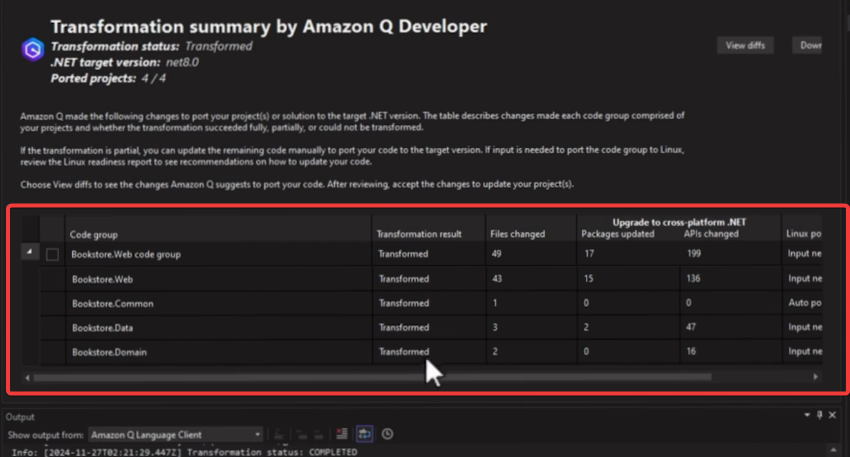Click APIs changed value 136
Screen dimensions: 850x457
click(693, 279)
